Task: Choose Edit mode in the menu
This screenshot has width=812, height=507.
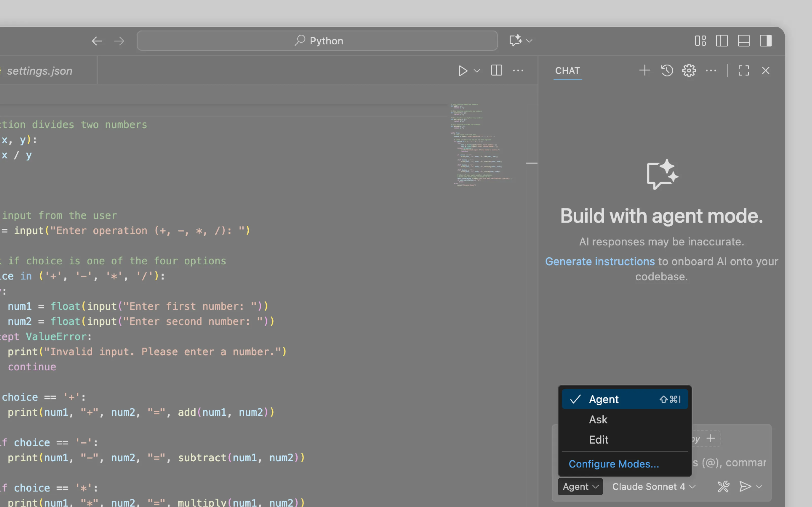Action: click(x=599, y=440)
